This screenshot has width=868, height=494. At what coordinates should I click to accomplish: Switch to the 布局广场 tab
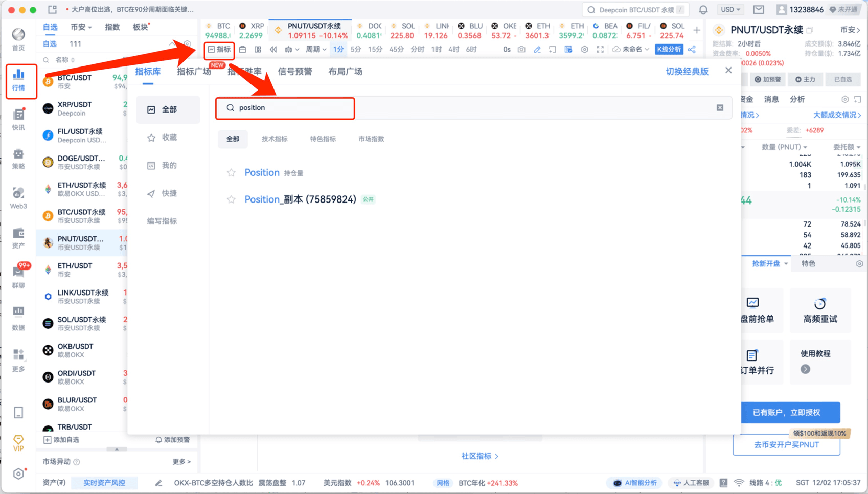coord(345,72)
